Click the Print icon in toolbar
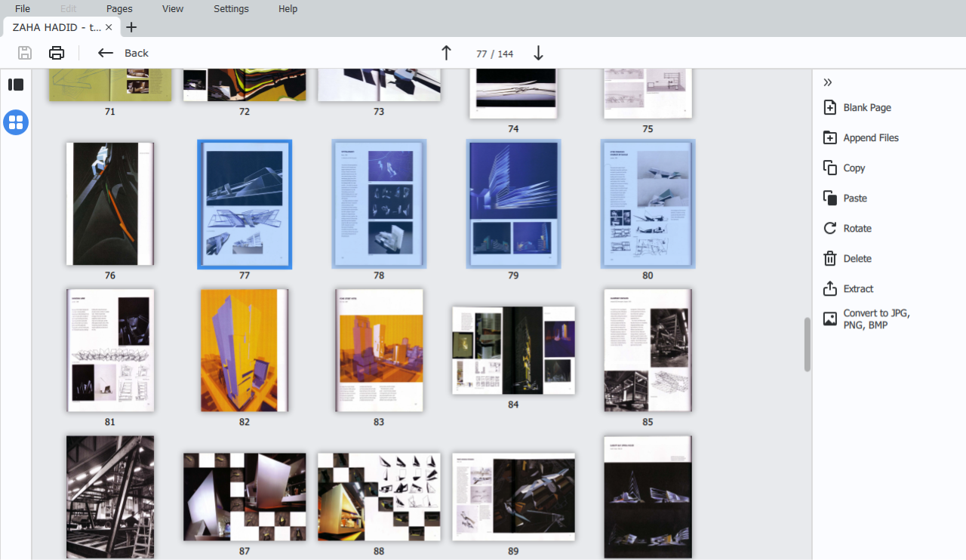Screen dimensions: 966x560 tap(57, 53)
